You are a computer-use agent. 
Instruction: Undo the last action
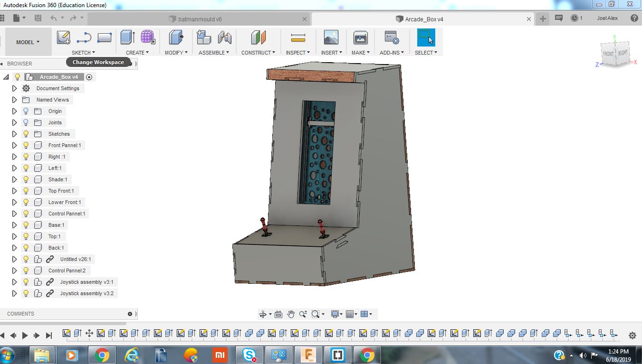click(x=54, y=19)
